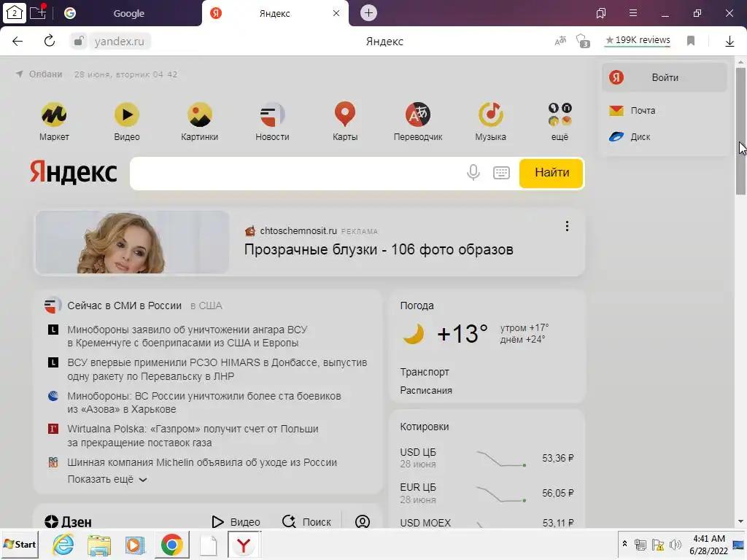
Task: Open the protection shield icon with badge
Action: coord(583,41)
